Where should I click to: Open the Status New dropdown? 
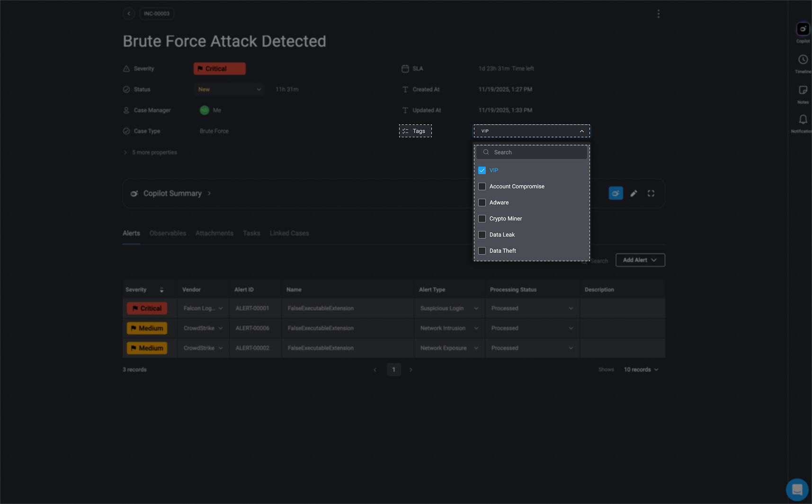[x=229, y=89]
